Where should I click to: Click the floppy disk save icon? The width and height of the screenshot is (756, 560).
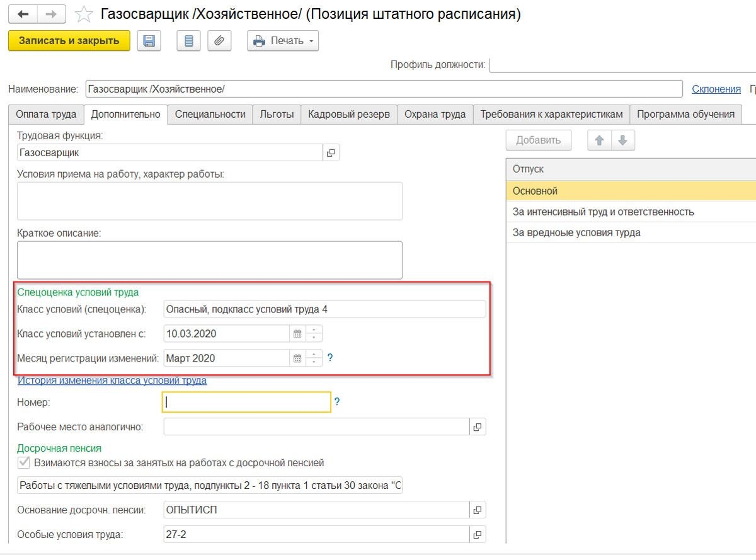pos(149,41)
